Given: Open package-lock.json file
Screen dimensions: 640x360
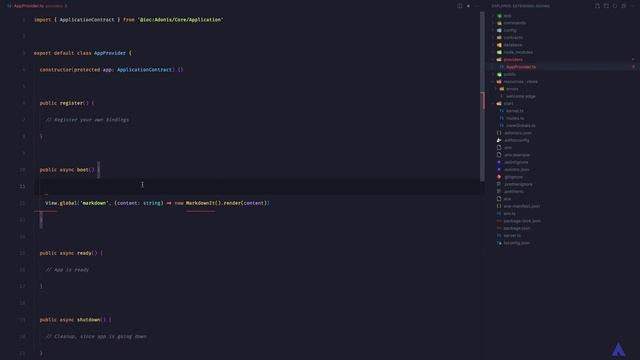Looking at the screenshot, I should pyautogui.click(x=522, y=222).
